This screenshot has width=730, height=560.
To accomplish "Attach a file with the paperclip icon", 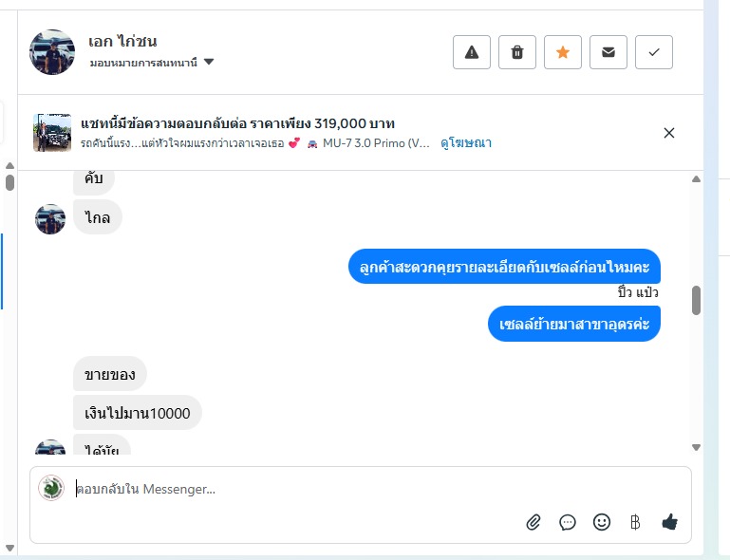I will pyautogui.click(x=533, y=522).
